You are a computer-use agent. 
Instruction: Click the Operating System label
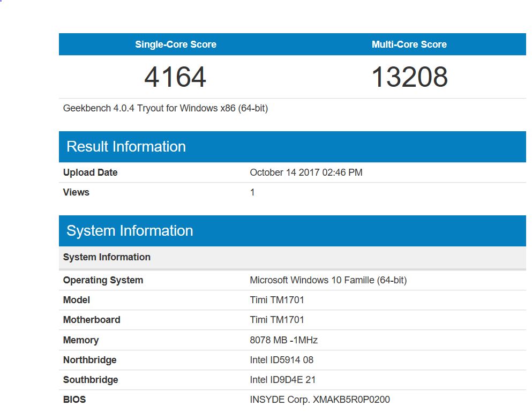(103, 280)
